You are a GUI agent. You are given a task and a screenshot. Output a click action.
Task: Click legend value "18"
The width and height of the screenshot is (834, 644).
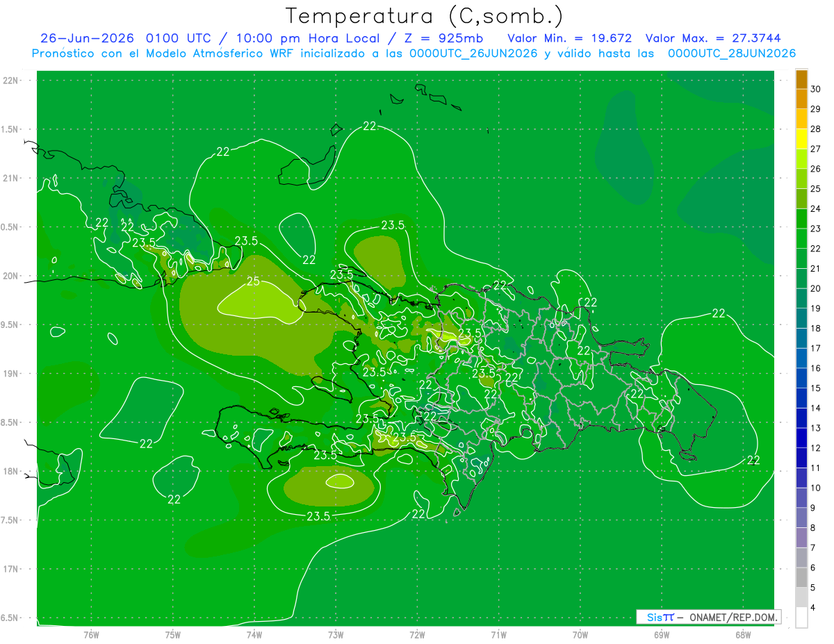point(816,329)
